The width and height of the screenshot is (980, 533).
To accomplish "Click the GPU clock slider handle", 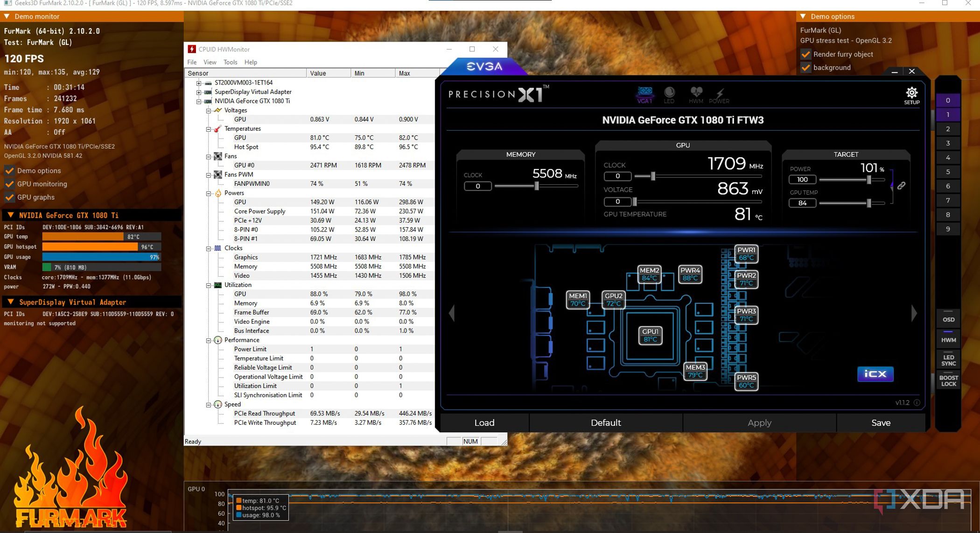I will coord(653,176).
